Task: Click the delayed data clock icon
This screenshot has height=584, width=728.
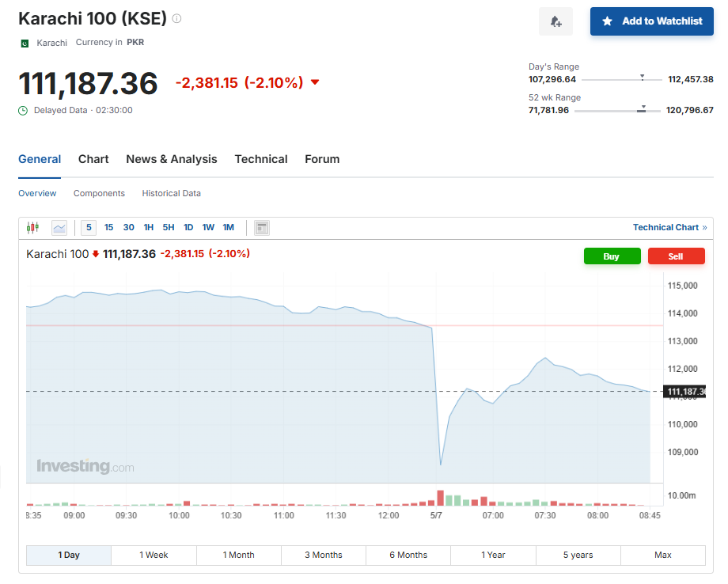Action: [x=23, y=111]
